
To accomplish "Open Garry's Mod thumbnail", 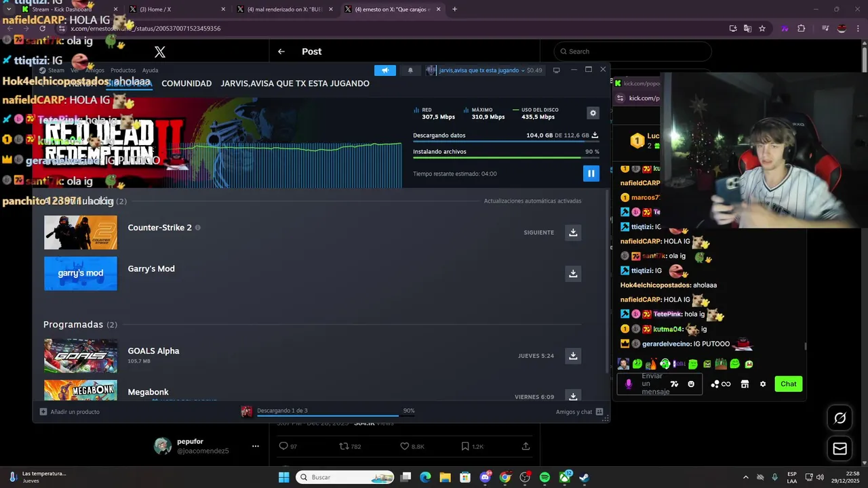I will tap(81, 273).
